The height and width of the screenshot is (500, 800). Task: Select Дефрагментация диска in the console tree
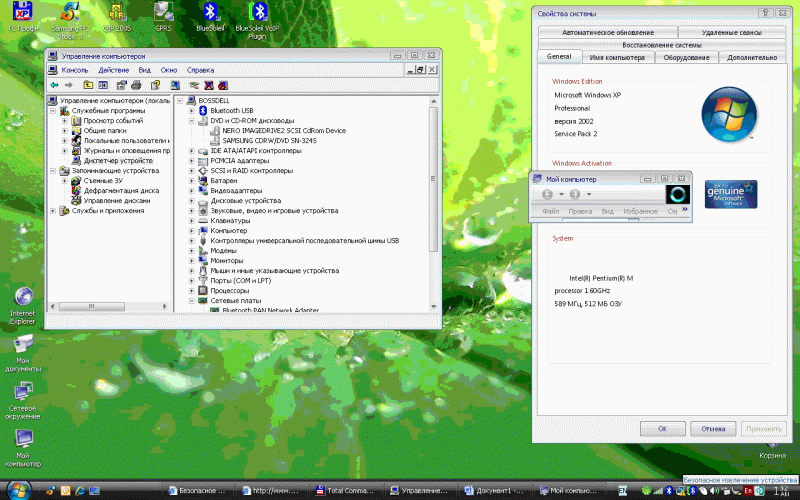[x=121, y=191]
